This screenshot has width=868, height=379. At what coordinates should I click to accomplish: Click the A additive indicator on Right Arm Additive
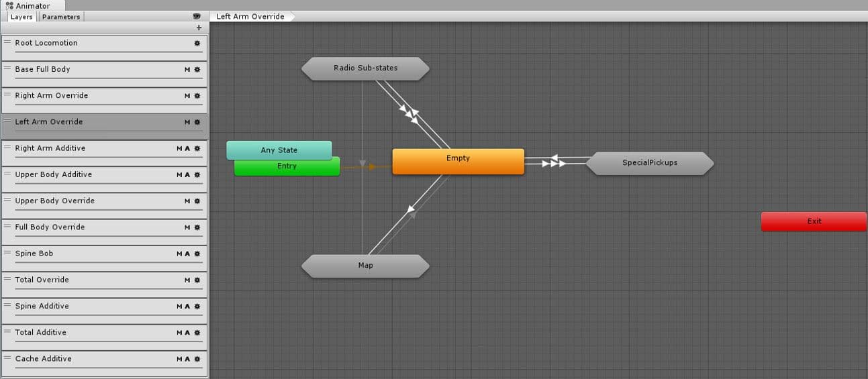[x=187, y=148]
